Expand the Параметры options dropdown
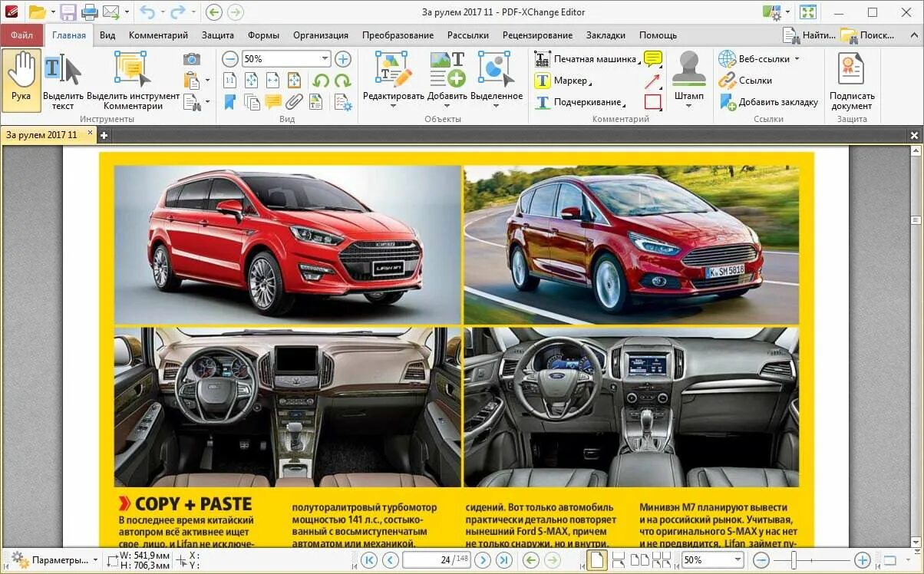Viewport: 924px width, 574px height. tap(95, 560)
